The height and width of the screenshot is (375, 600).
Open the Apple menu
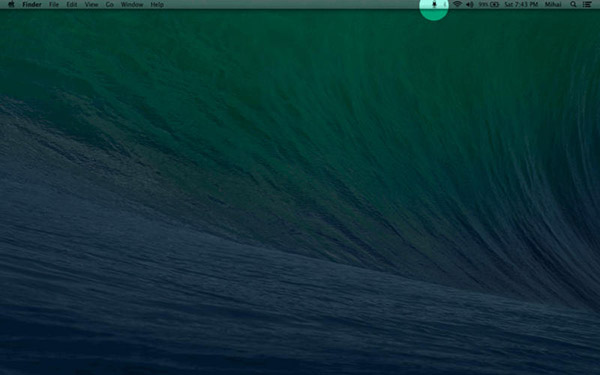11,5
